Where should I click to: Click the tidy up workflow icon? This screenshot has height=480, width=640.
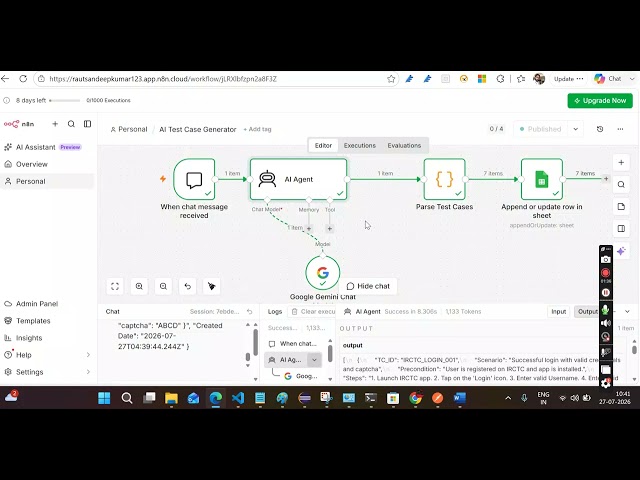click(211, 286)
